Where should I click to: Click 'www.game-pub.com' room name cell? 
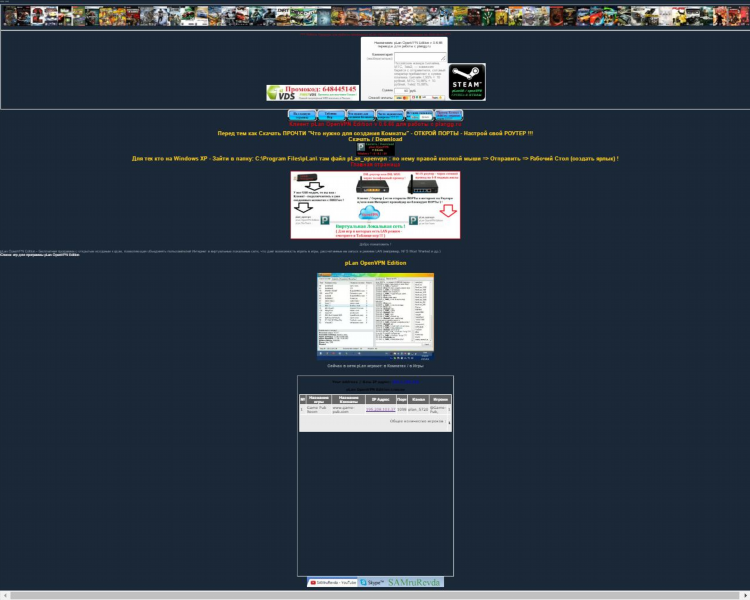click(x=347, y=410)
